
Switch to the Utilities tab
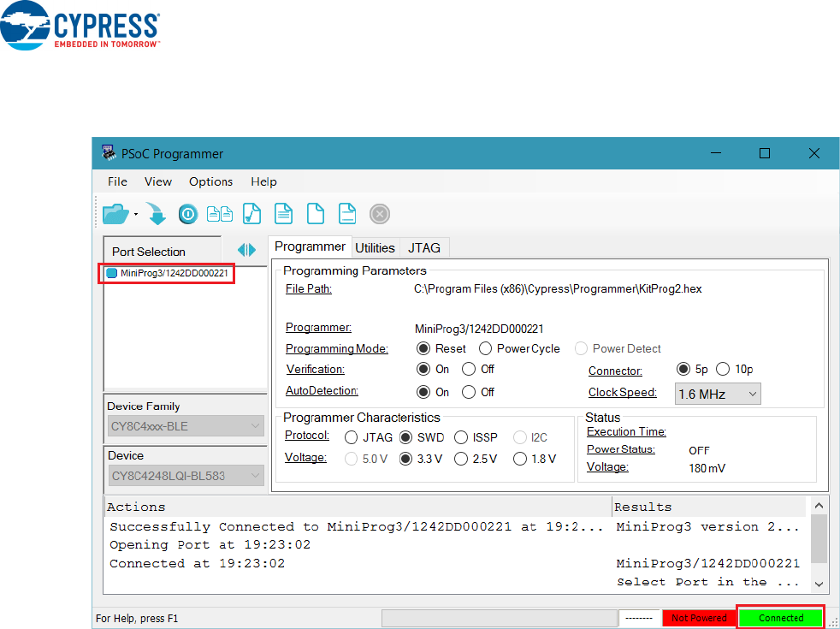coord(375,247)
